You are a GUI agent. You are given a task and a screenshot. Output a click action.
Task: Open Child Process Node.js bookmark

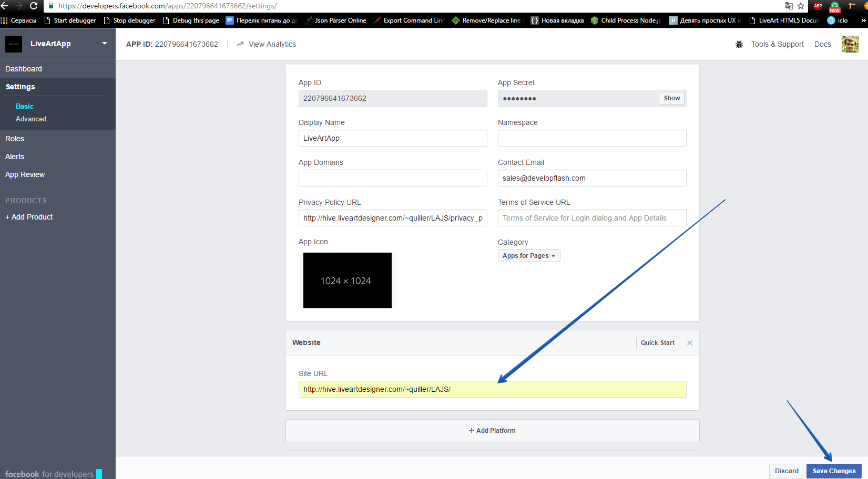point(626,20)
